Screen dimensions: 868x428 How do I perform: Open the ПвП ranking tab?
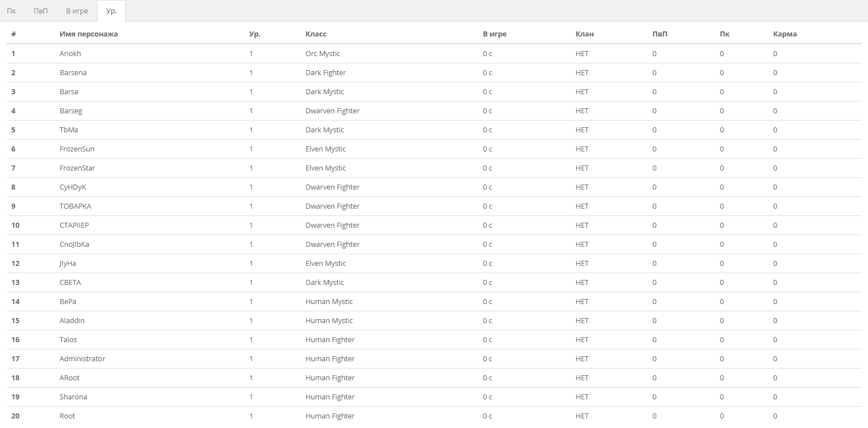tap(41, 11)
